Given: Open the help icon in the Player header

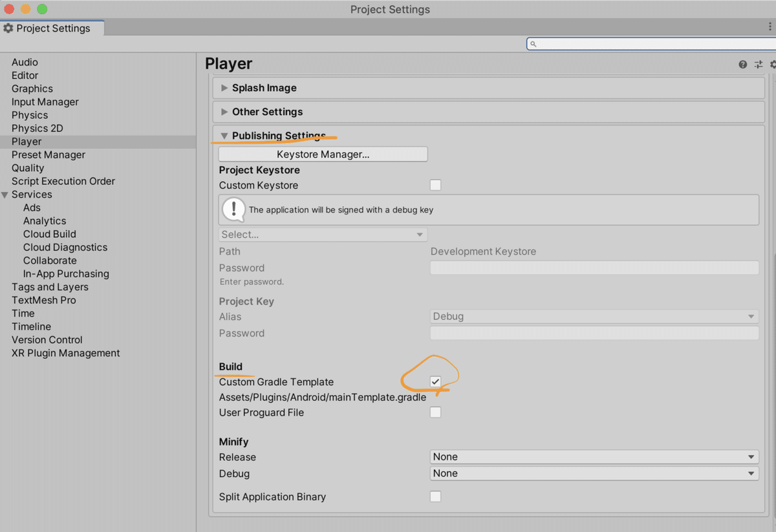Looking at the screenshot, I should [742, 64].
